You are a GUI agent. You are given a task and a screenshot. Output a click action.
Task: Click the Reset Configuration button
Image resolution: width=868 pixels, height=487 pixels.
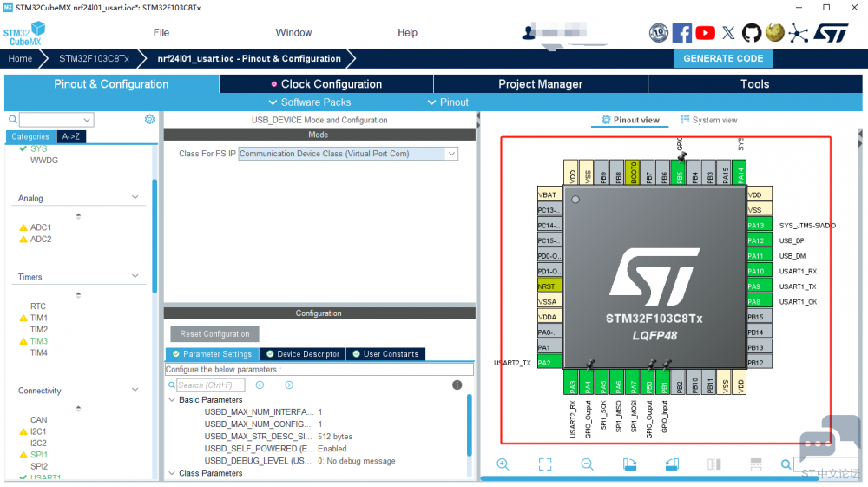point(214,334)
